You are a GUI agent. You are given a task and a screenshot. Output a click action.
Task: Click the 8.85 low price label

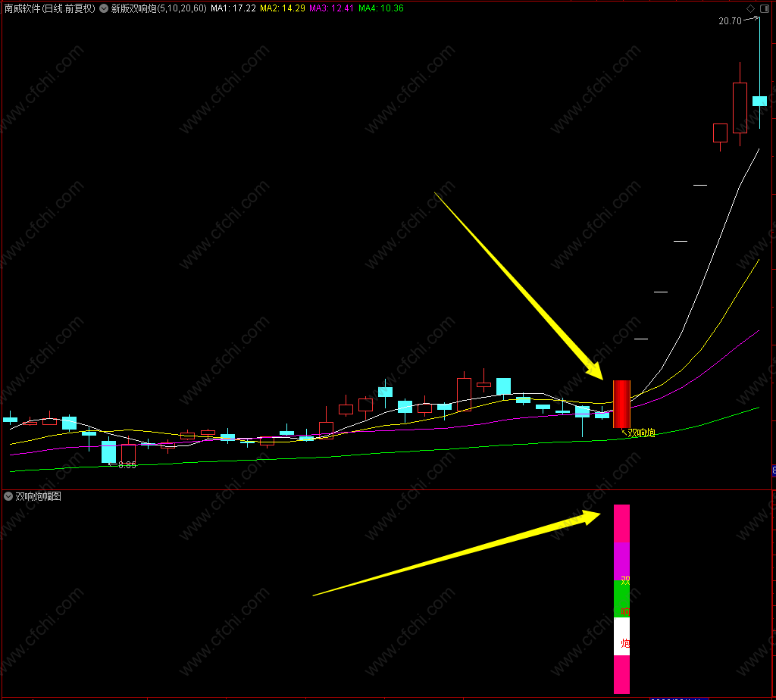(127, 465)
